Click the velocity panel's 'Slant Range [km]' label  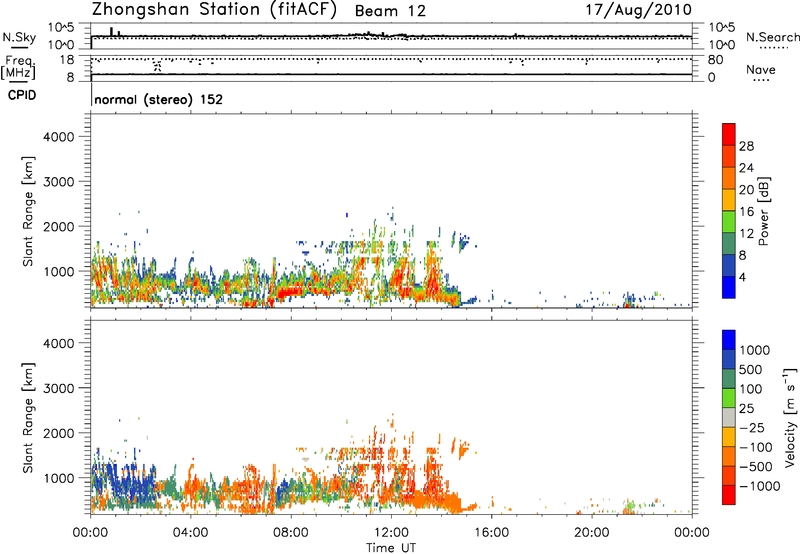click(x=28, y=418)
